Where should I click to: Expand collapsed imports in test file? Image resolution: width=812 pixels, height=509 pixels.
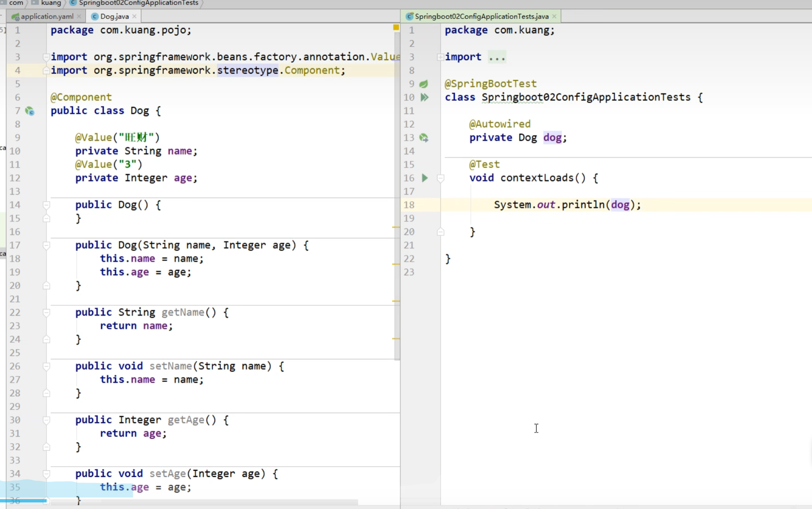click(x=440, y=57)
